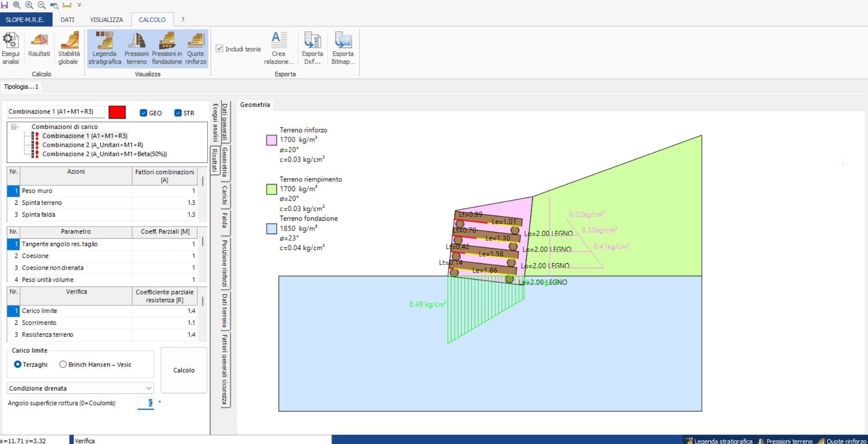Toggle Legenda stratigrafica display
This screenshot has height=444, width=868.
(105, 41)
